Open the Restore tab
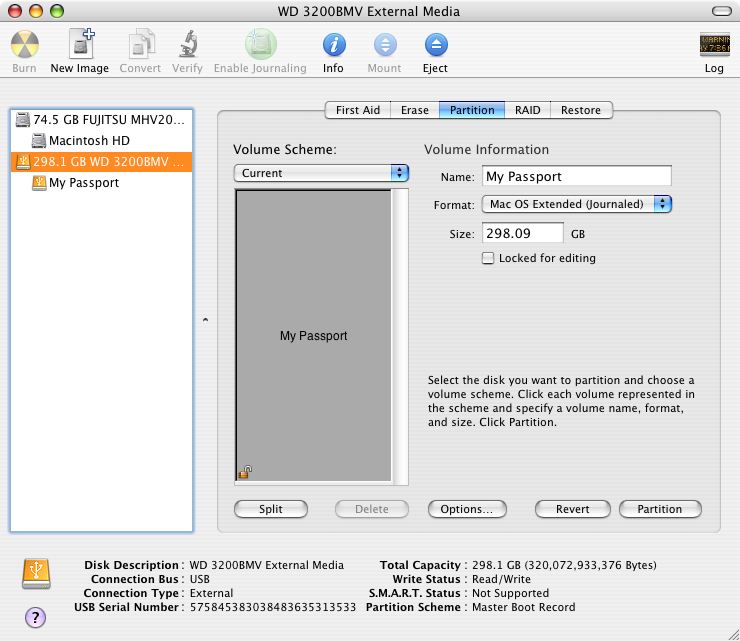The height and width of the screenshot is (641, 740). [581, 110]
